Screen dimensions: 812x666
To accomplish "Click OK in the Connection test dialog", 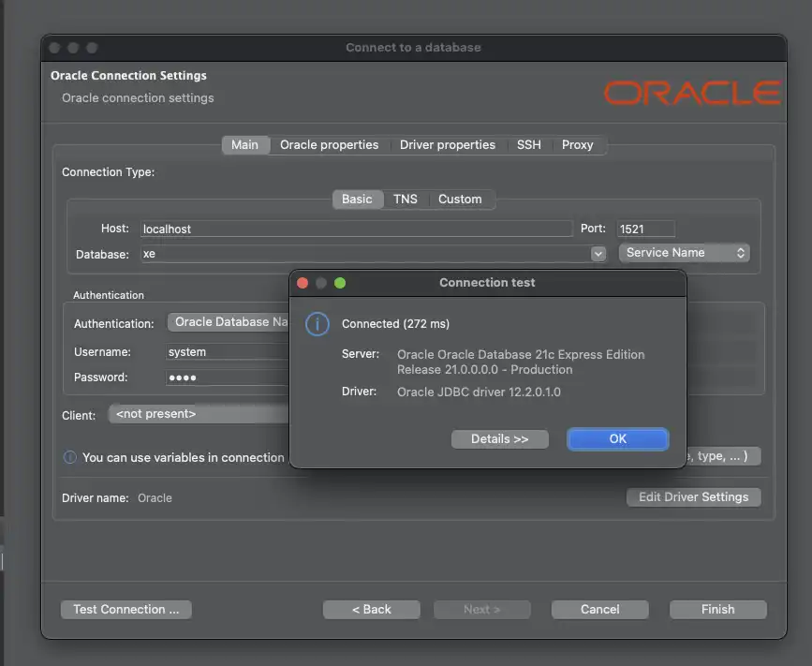I will [618, 439].
